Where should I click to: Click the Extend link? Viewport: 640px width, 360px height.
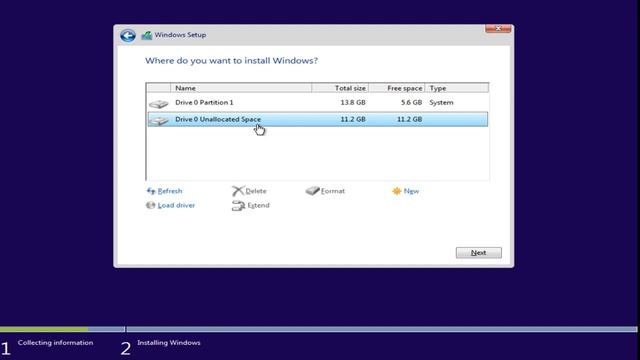[258, 205]
